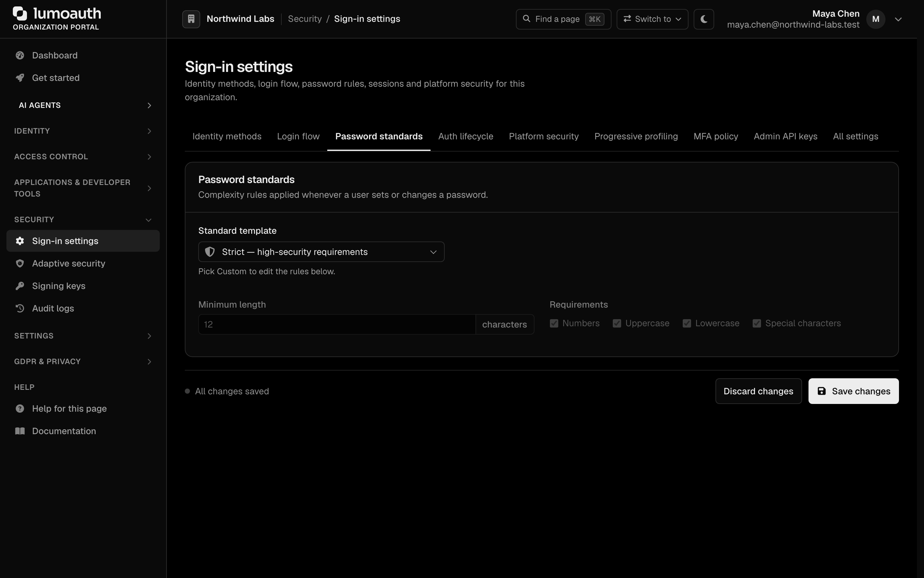
Task: Open the user account menu chevron
Action: pos(898,19)
